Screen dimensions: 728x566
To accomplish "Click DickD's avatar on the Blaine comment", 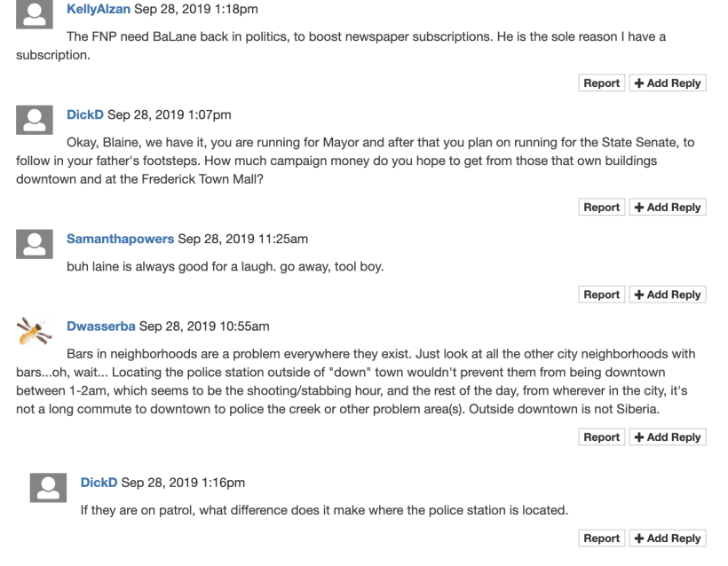I will click(x=34, y=120).
